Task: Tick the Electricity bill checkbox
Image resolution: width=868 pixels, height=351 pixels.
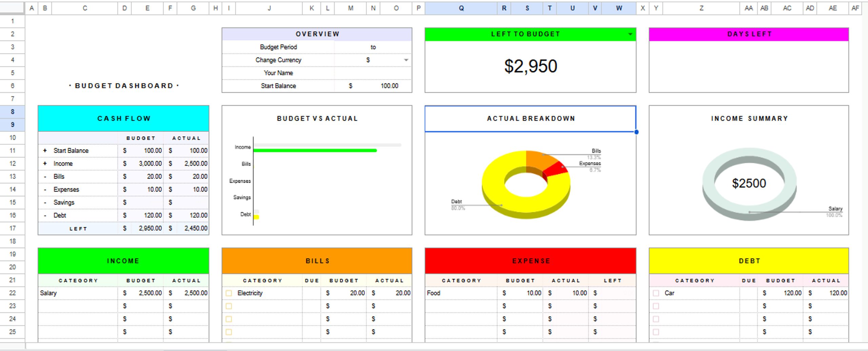Action: click(x=229, y=293)
